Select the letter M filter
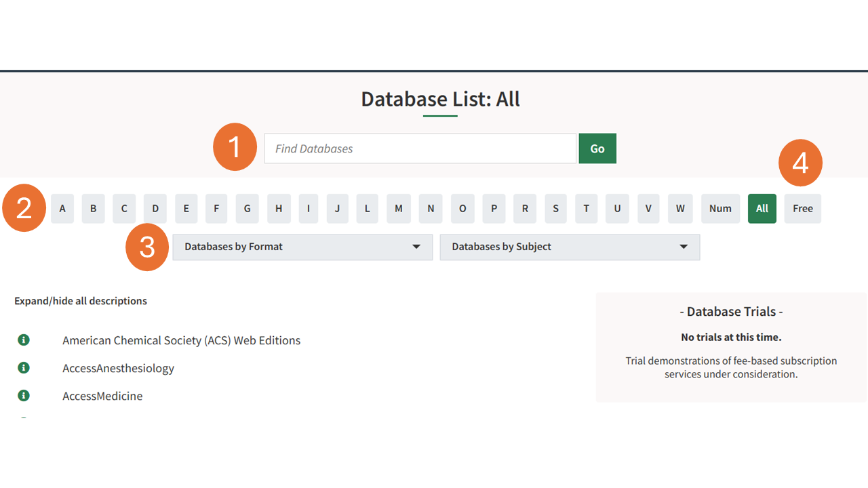The width and height of the screenshot is (868, 488). pyautogui.click(x=399, y=209)
